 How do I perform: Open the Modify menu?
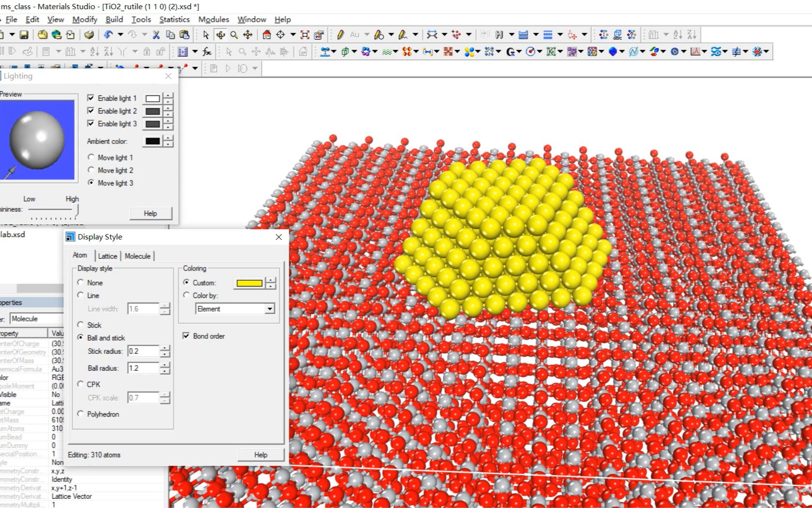click(x=85, y=19)
